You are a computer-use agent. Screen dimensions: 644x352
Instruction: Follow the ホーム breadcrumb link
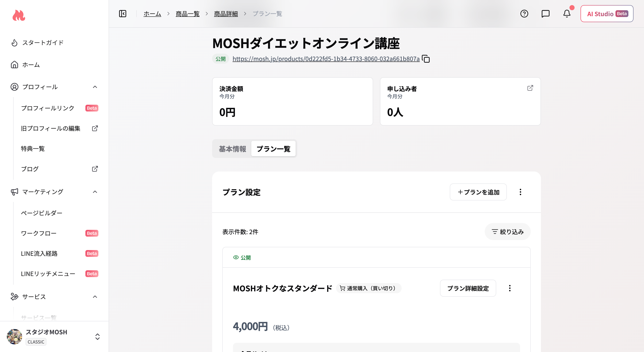[152, 14]
